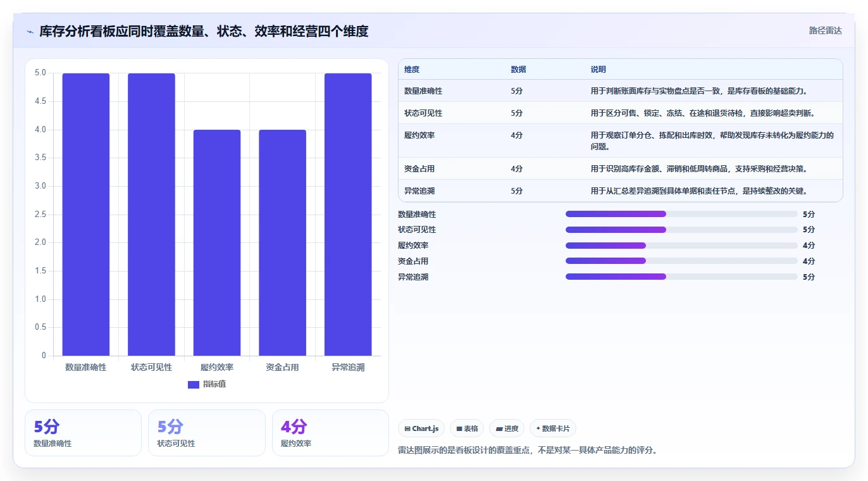868x481 pixels.
Task: Click the 4分 score in table row 履约效率
Action: click(517, 135)
